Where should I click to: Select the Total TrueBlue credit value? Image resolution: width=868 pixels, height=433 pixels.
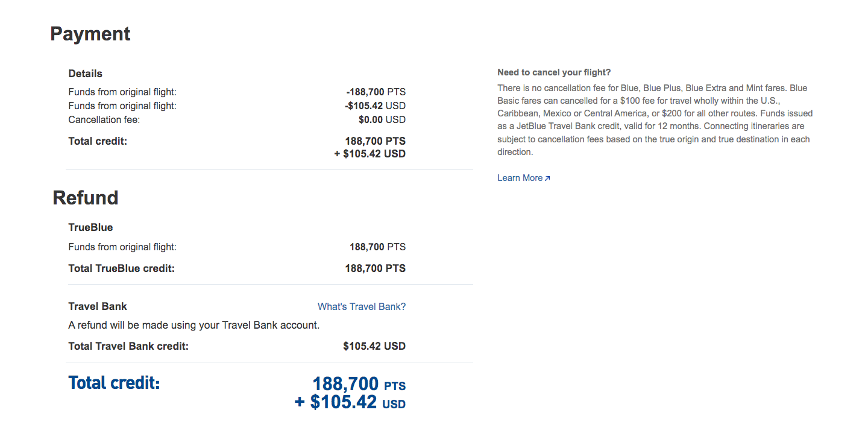pyautogui.click(x=374, y=268)
